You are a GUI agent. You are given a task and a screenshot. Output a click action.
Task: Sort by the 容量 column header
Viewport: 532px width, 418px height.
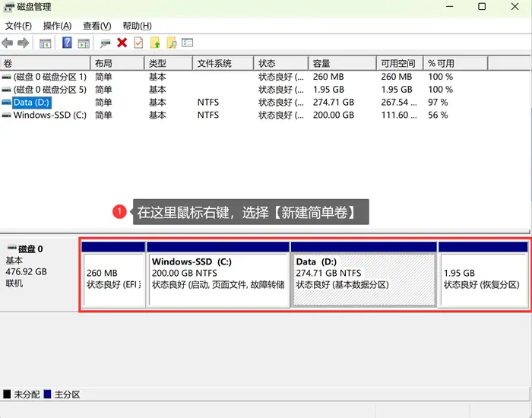click(x=342, y=63)
